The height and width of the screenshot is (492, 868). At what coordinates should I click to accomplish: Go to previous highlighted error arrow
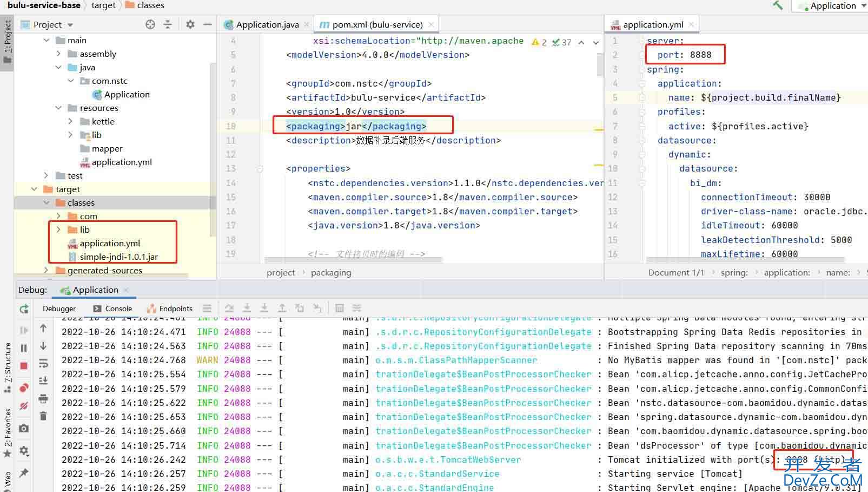581,42
